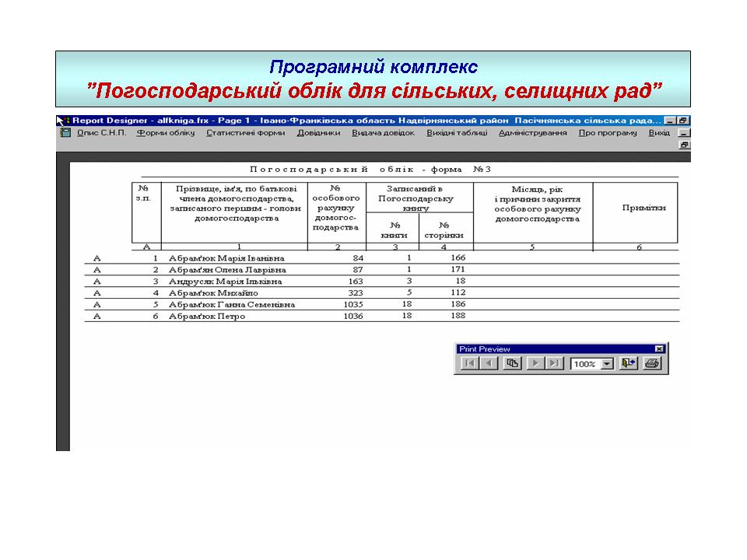747x560 pixels.
Task: Click the 100% zoom value field
Action: point(585,364)
